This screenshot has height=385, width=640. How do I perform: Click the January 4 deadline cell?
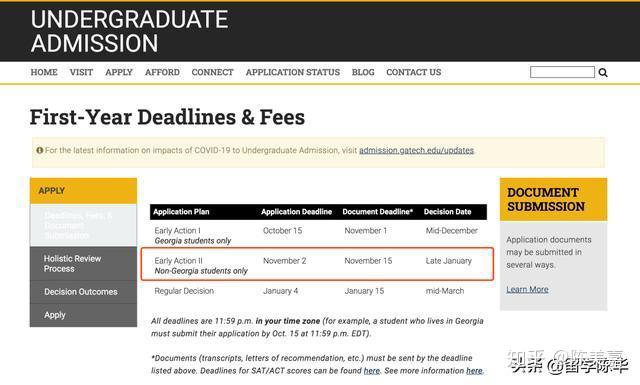280,291
